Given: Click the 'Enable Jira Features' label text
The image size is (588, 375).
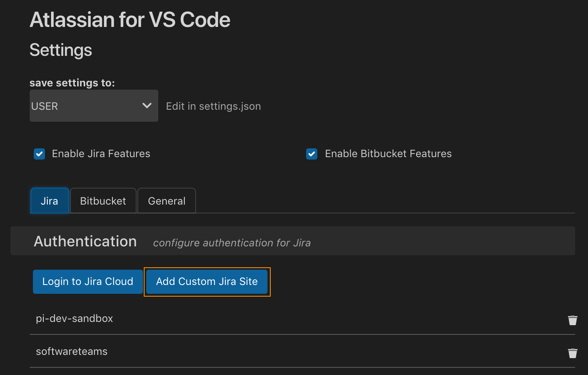Looking at the screenshot, I should (101, 154).
